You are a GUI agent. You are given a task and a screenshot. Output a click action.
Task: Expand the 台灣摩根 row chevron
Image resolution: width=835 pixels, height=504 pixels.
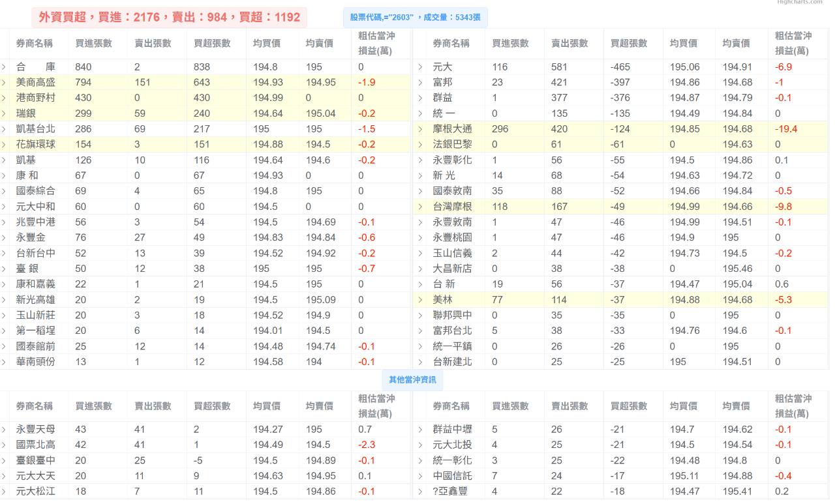coord(420,207)
